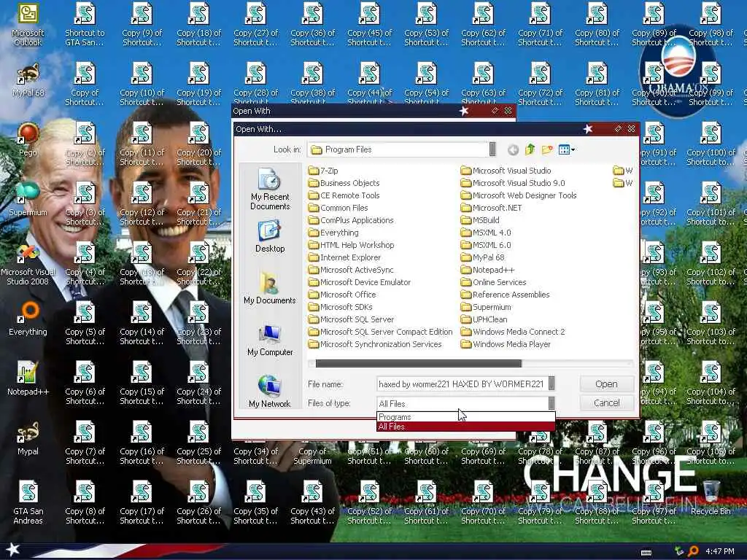Select the MSXML 4.0 folder
Image resolution: width=747 pixels, height=560 pixels.
point(486,233)
